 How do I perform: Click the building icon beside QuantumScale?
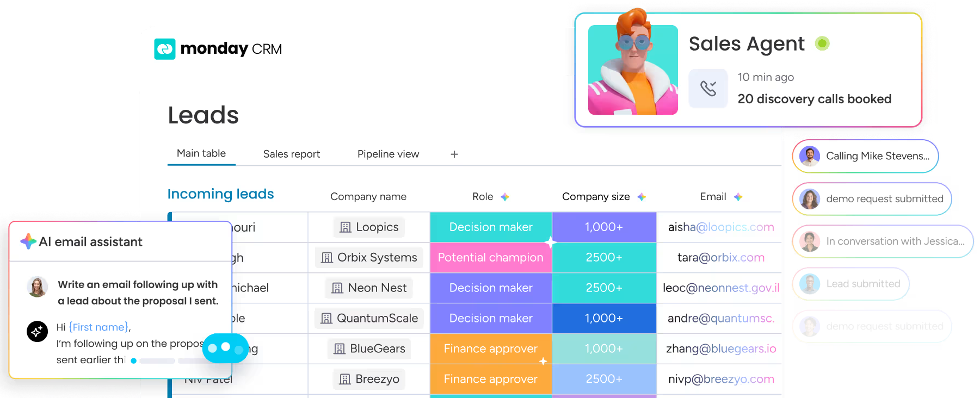(x=326, y=319)
